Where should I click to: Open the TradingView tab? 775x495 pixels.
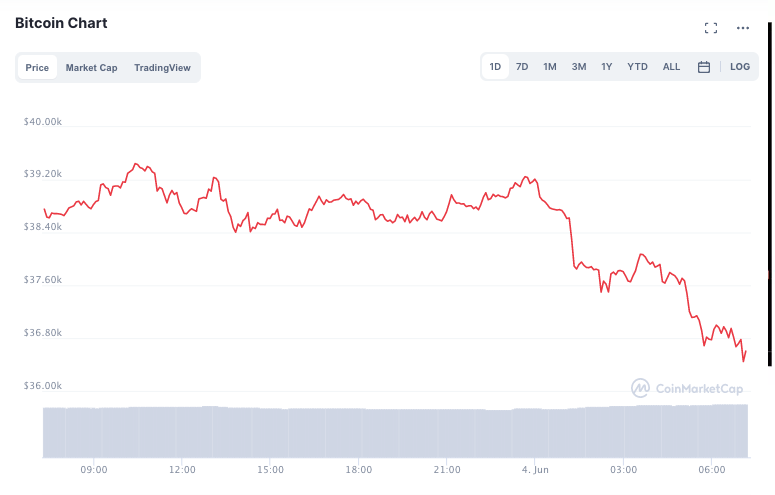(162, 68)
